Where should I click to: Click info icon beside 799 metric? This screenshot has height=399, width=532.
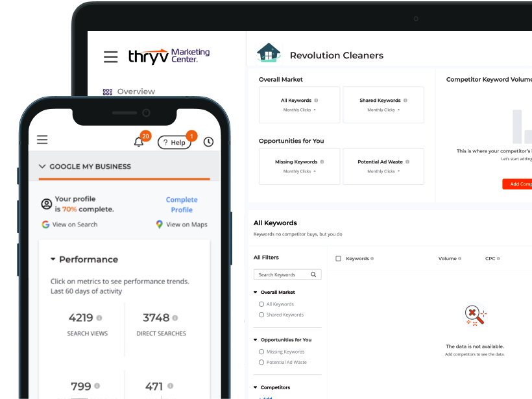(97, 386)
